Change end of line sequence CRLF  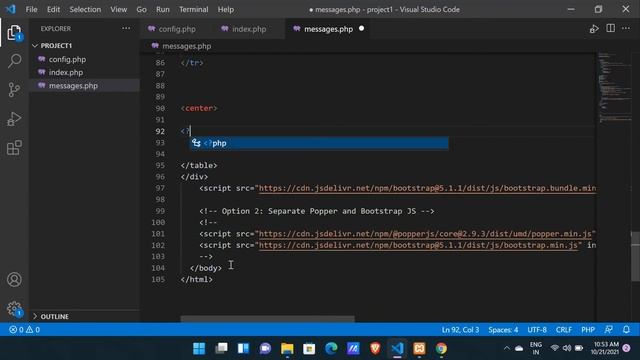click(x=564, y=329)
